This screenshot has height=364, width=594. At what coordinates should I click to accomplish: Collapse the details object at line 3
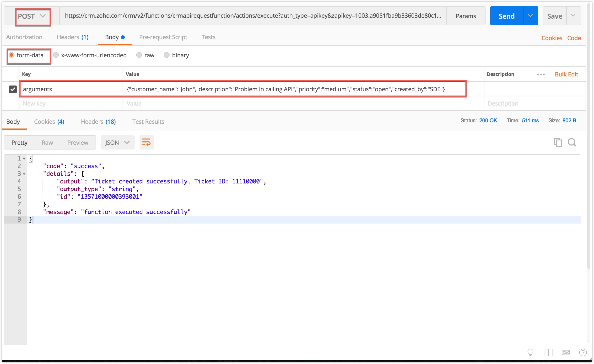coord(24,174)
